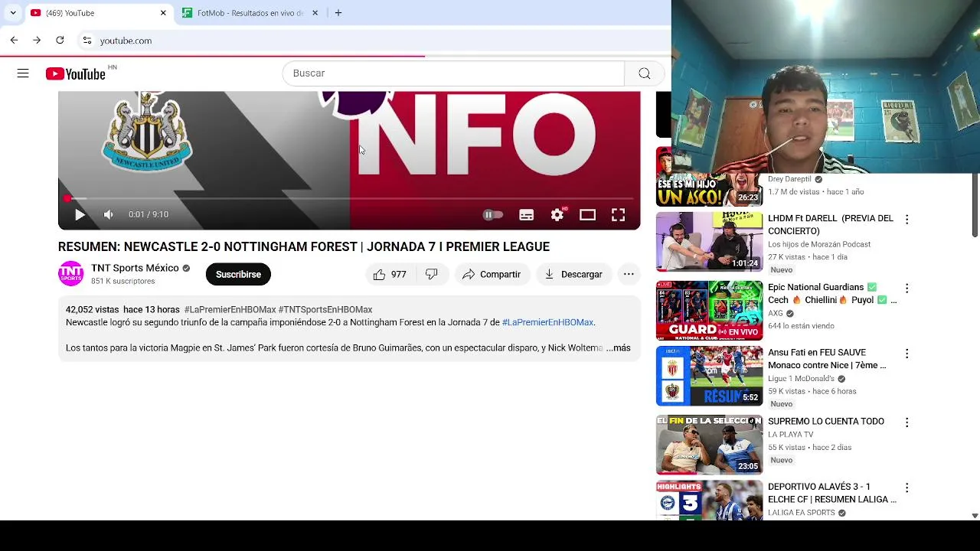The image size is (980, 551).
Task: Open options menu for SUPREMO LO CUENTA TODO
Action: pos(906,422)
